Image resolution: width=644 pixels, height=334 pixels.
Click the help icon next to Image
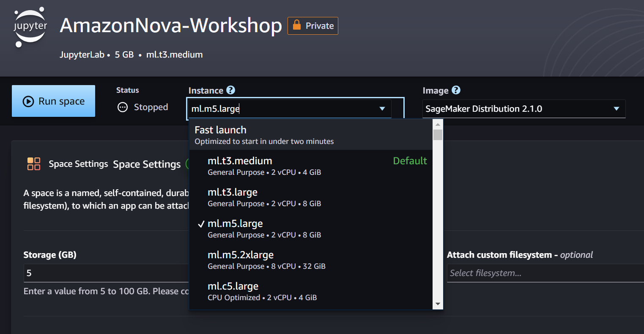[456, 90]
